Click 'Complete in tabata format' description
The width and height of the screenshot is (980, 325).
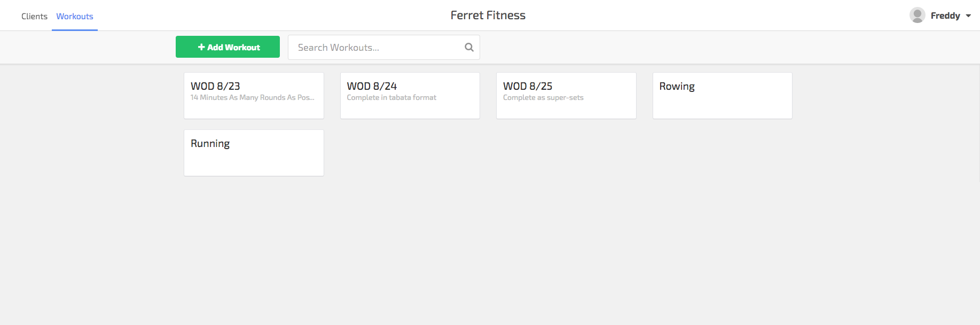pyautogui.click(x=391, y=98)
